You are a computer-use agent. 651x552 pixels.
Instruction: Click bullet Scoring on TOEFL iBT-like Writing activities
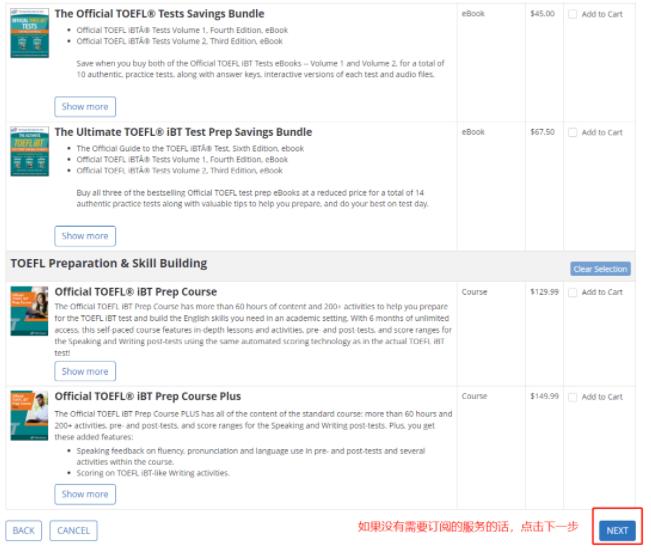tap(153, 473)
